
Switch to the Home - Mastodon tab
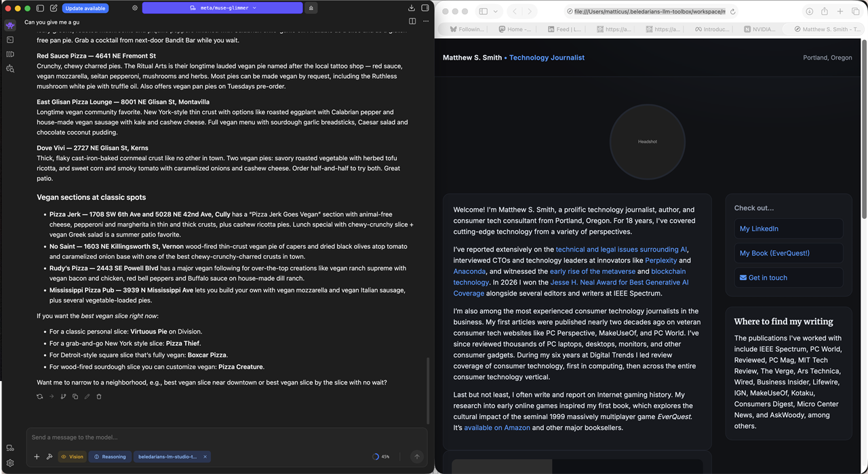(x=515, y=29)
